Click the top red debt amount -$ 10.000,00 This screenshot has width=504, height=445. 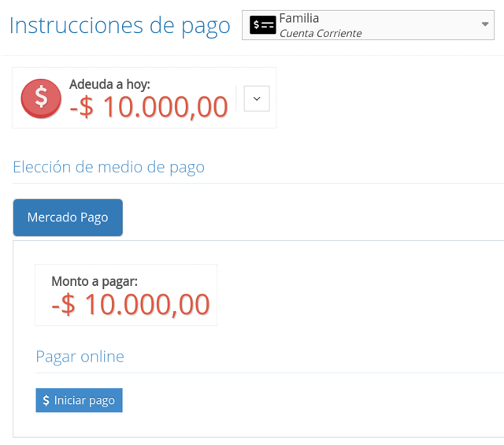(x=149, y=107)
